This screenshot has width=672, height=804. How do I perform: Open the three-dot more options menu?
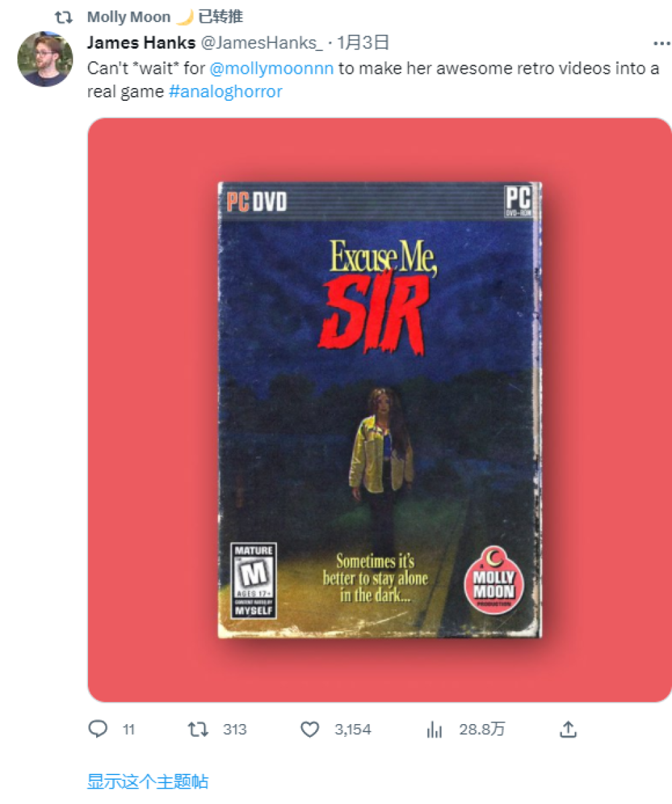(661, 44)
